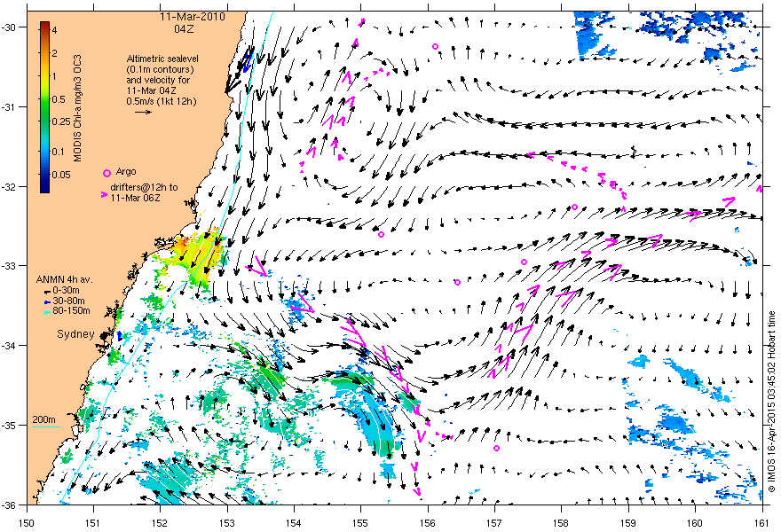
Task: Click the 'MODIS Chl-a mg/m3 OC3' colorbar label
Action: pos(78,108)
